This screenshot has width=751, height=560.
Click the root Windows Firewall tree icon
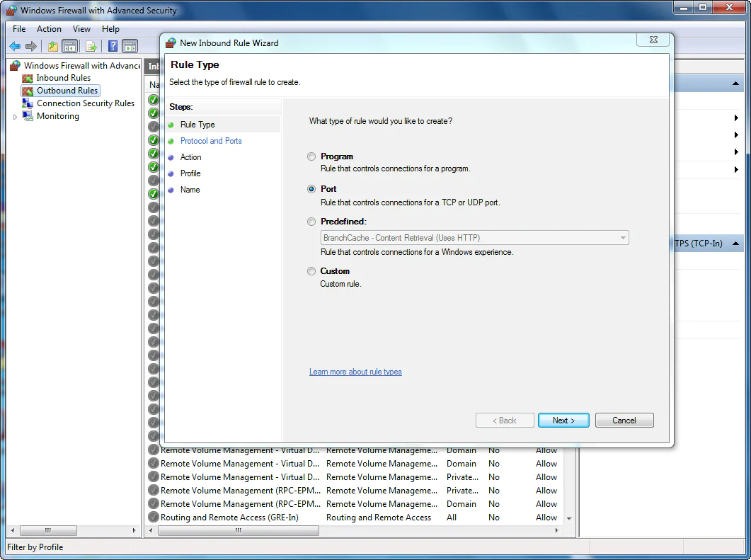tap(16, 66)
